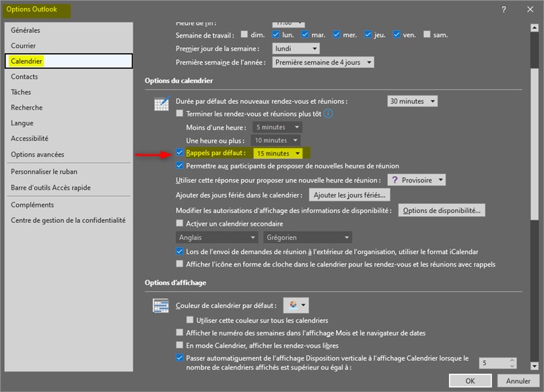
Task: Select the Accessibilité category
Action: (x=69, y=139)
